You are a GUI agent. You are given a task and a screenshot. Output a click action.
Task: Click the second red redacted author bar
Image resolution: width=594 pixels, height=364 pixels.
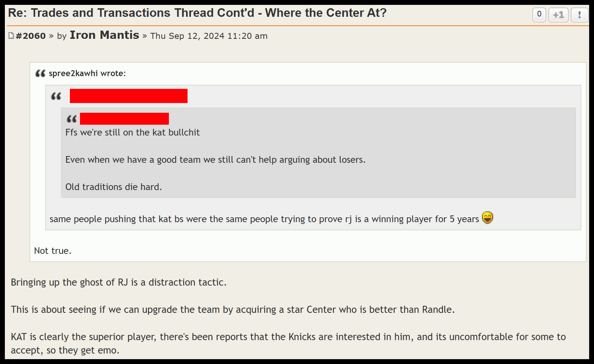point(124,119)
